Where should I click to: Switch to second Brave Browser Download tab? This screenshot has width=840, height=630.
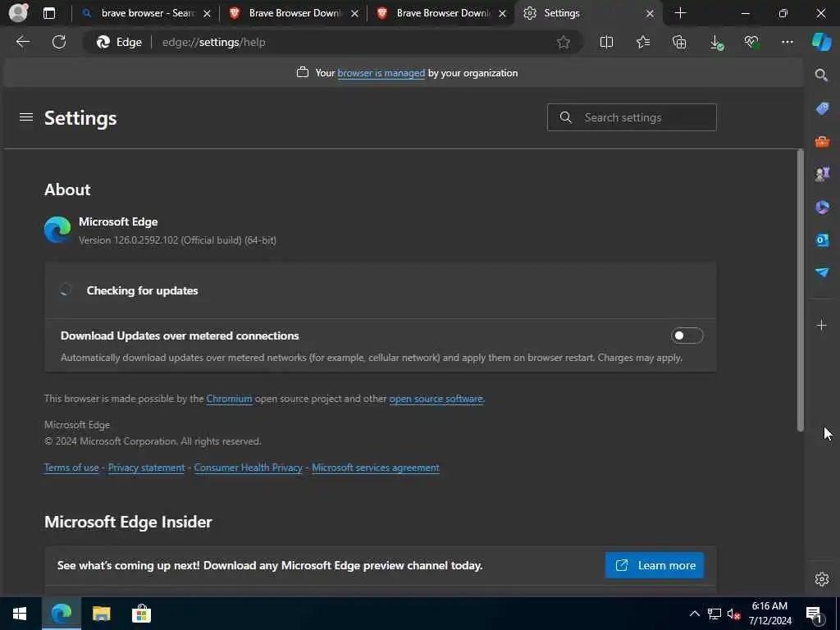[x=441, y=13]
